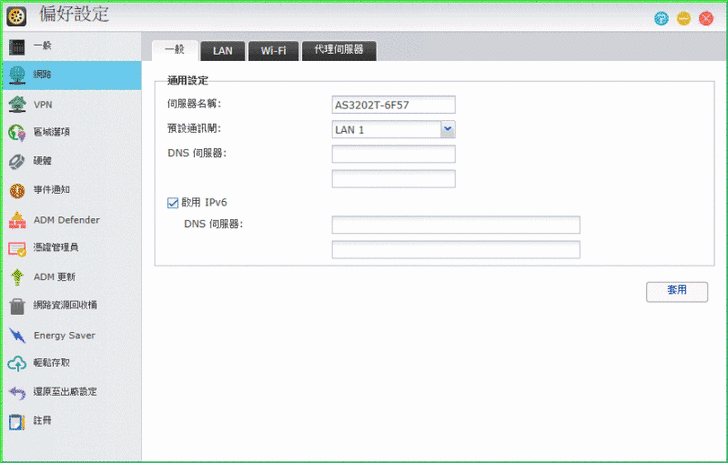Select the ADM 更新 text label
728x463 pixels.
tap(54, 277)
